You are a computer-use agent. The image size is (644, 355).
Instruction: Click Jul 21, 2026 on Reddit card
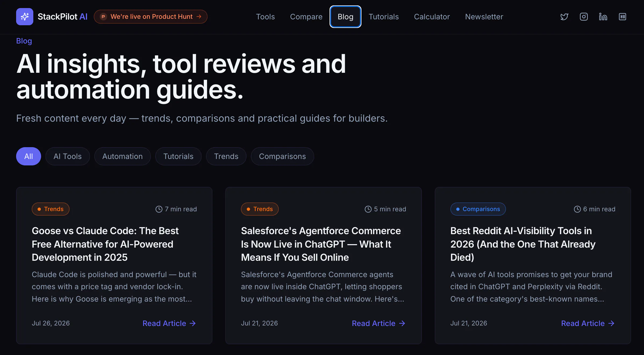(469, 323)
